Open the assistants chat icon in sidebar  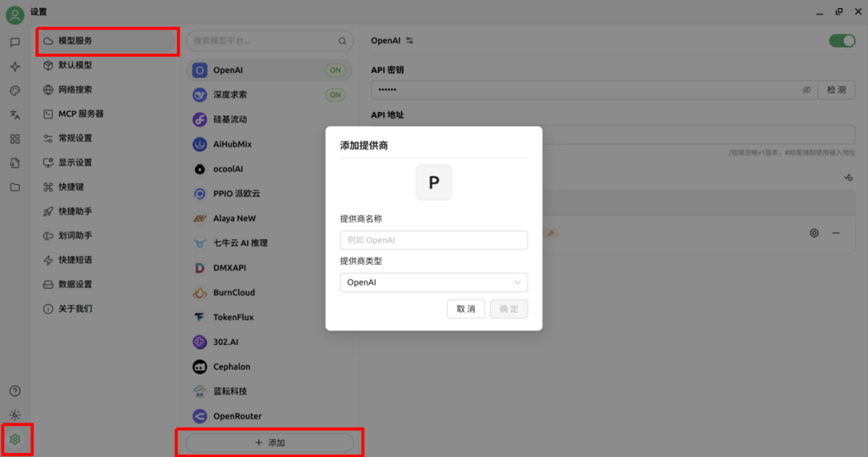coord(15,43)
